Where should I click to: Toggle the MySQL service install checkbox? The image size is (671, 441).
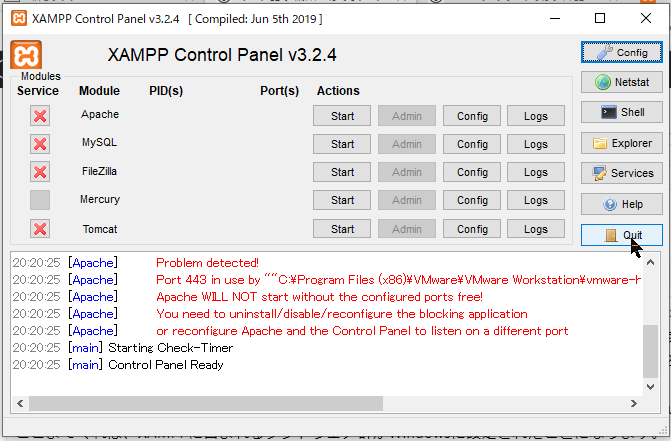40,144
